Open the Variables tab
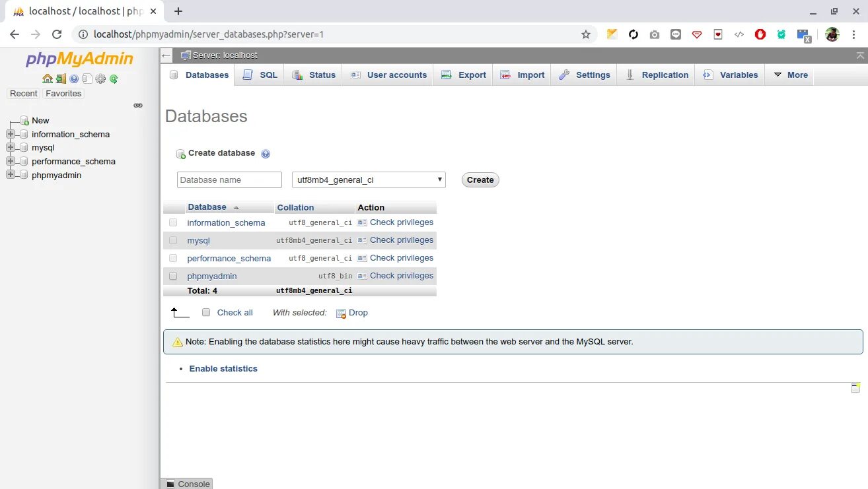 (x=730, y=75)
